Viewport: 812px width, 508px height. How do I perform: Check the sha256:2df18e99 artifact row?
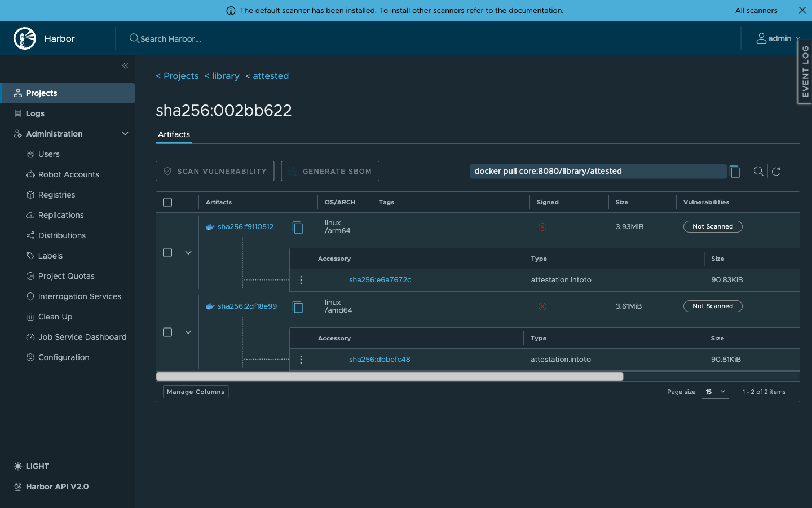click(167, 332)
